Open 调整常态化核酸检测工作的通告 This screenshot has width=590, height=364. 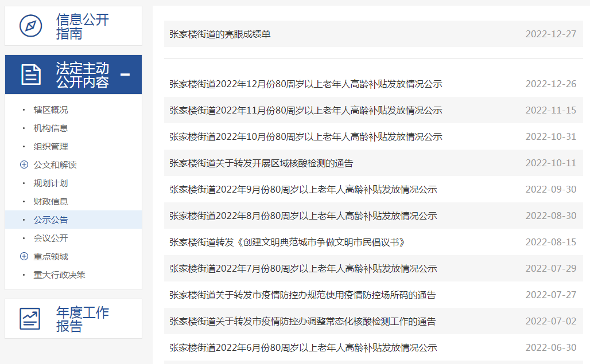click(302, 322)
